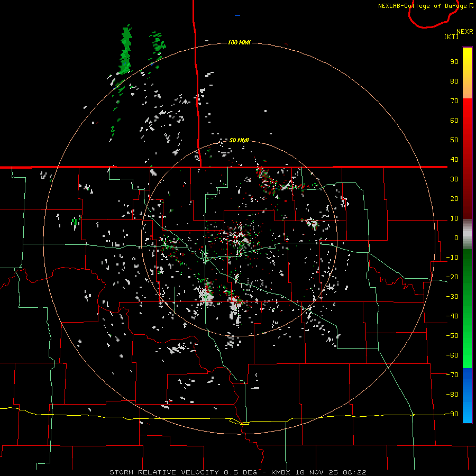Viewport: 476px width, 476px height.
Task: Click the 0 value on velocity scale
Action: pyautogui.click(x=456, y=238)
